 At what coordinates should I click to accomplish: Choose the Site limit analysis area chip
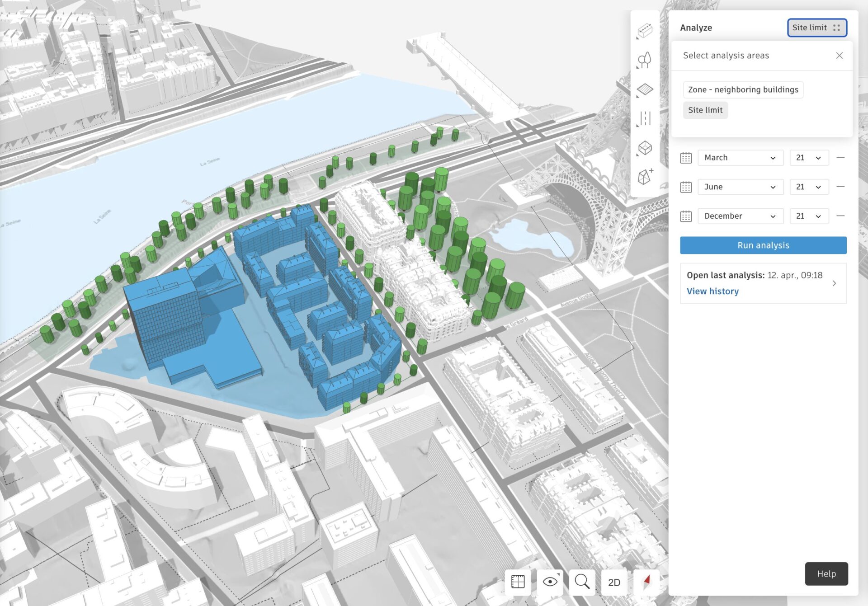tap(705, 110)
